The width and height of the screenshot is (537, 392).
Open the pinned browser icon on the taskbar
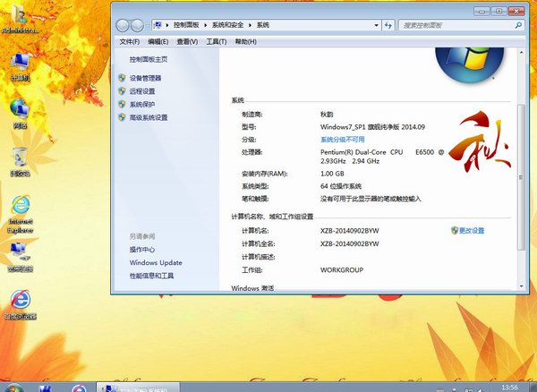click(x=79, y=388)
